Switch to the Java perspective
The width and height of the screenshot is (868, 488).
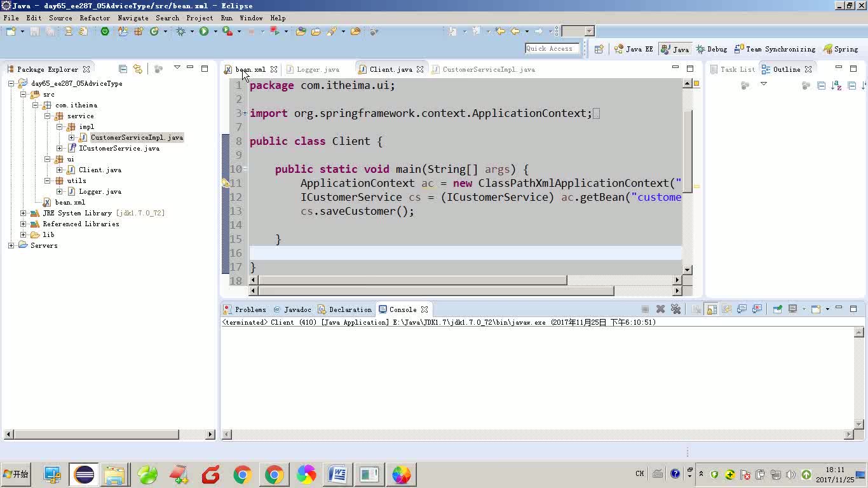pyautogui.click(x=675, y=49)
